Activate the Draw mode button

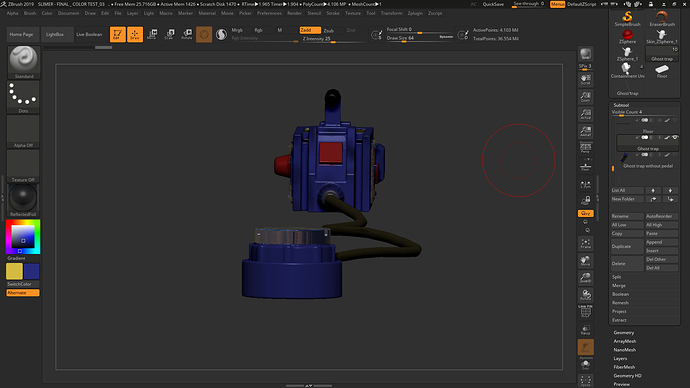coord(135,34)
